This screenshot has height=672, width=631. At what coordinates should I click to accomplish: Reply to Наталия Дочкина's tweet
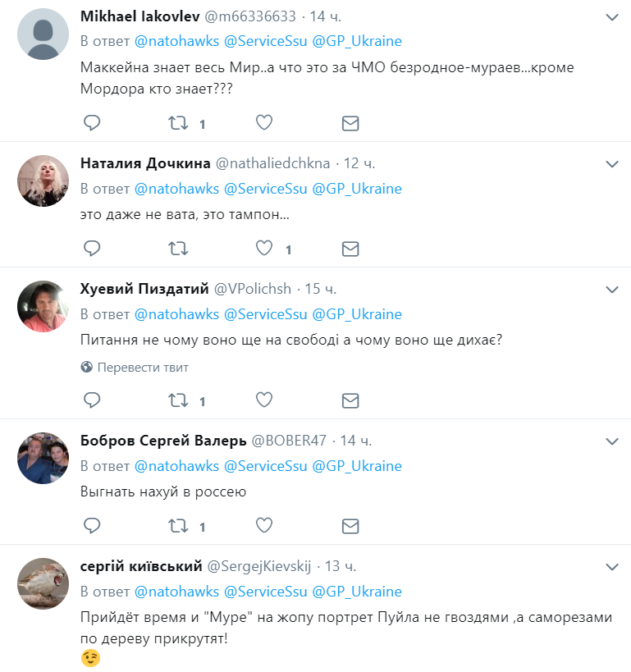[x=92, y=248]
